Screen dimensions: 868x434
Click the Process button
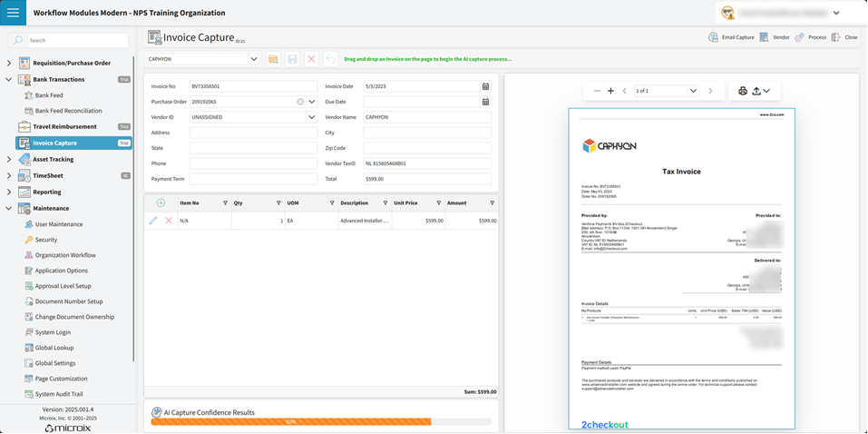(x=811, y=37)
